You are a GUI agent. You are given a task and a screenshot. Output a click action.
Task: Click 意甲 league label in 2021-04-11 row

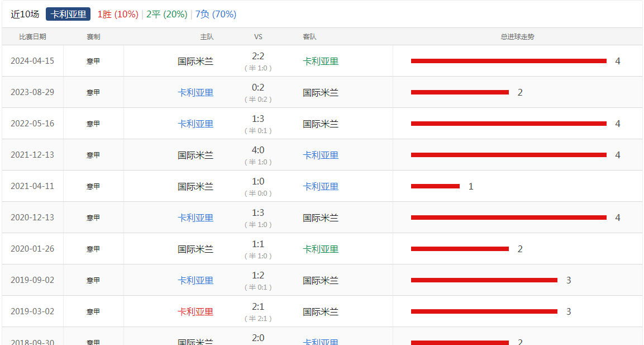tap(93, 186)
